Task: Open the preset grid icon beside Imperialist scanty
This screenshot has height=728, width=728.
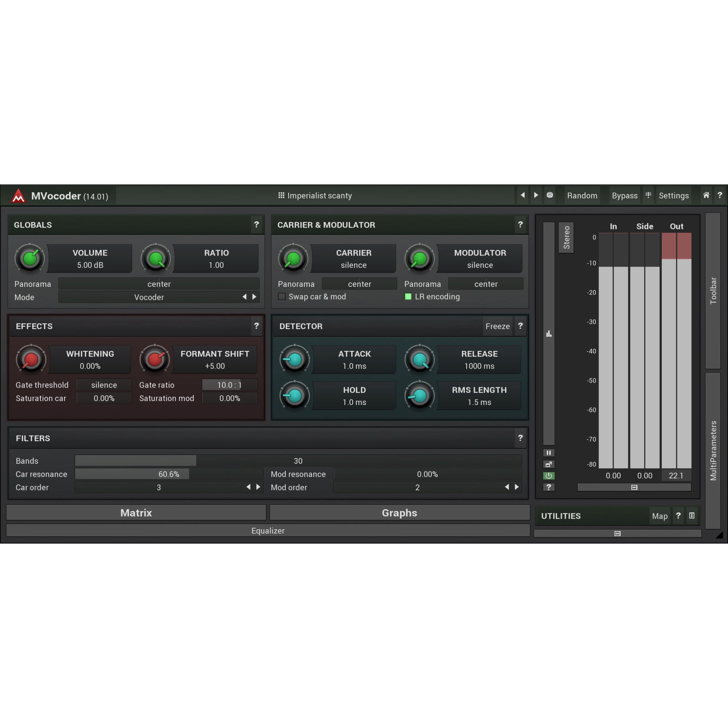Action: pos(281,195)
